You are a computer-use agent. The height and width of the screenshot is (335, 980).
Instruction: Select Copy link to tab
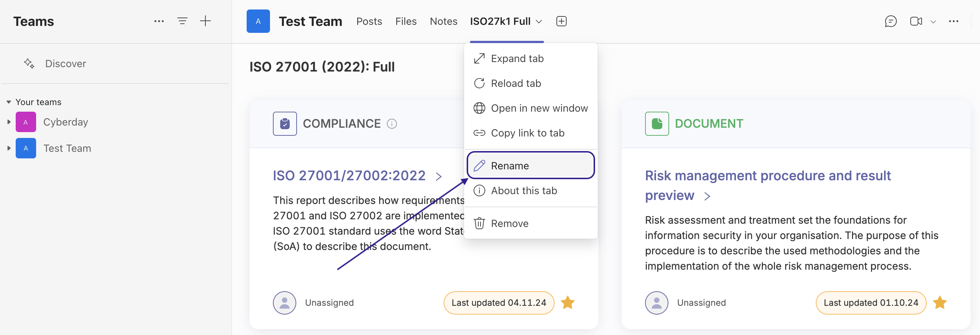530,133
